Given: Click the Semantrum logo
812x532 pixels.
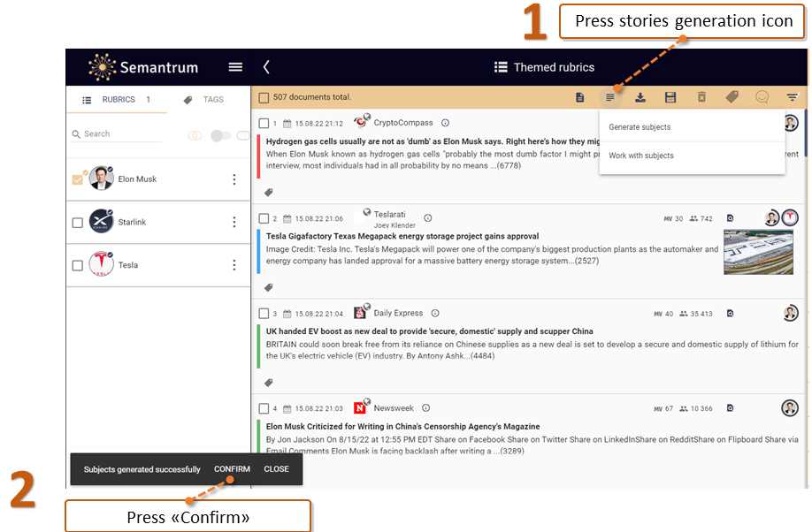Looking at the screenshot, I should point(143,67).
